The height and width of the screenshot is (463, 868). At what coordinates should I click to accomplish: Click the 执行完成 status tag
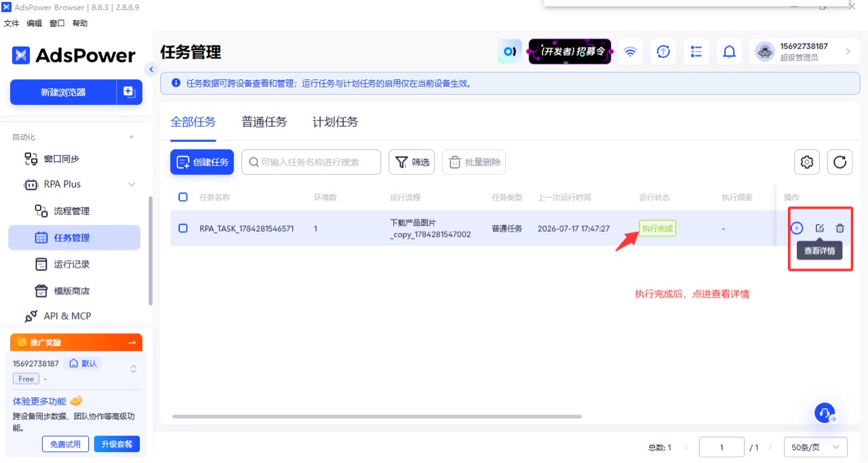[658, 228]
